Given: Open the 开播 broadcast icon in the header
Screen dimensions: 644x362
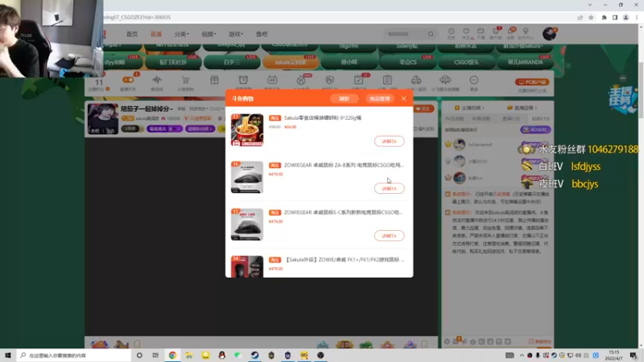Looking at the screenshot, I should tap(481, 33).
